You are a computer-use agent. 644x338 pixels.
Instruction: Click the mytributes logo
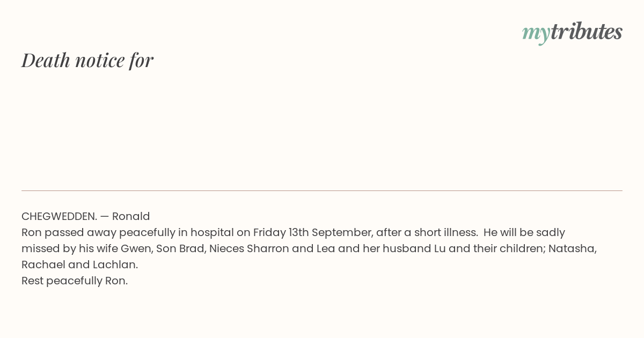572,32
